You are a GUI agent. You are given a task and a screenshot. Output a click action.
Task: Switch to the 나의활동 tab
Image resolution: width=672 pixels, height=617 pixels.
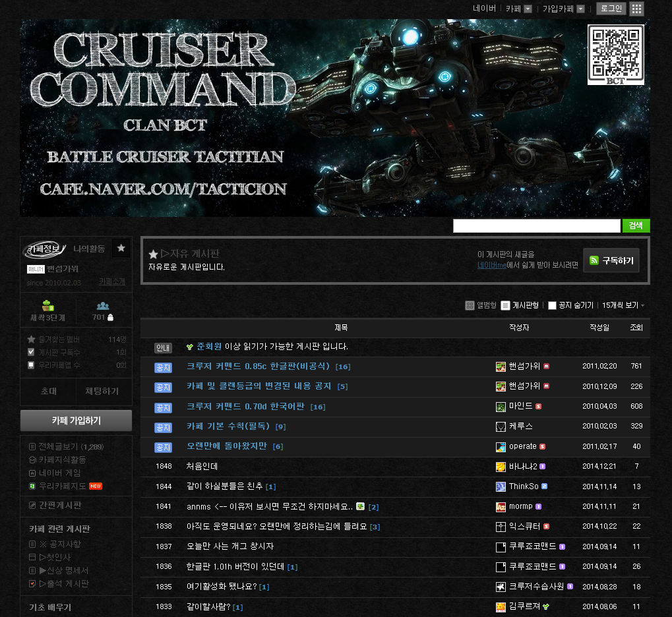89,249
